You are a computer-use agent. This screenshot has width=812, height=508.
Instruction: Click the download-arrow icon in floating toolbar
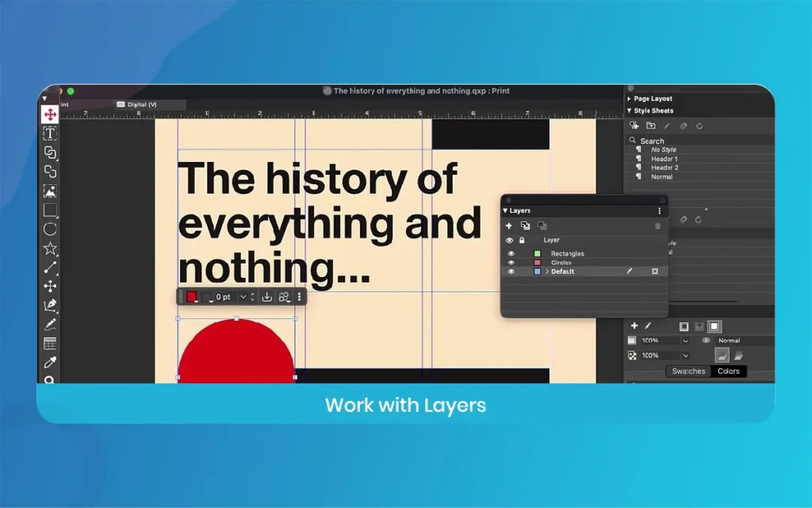[266, 297]
